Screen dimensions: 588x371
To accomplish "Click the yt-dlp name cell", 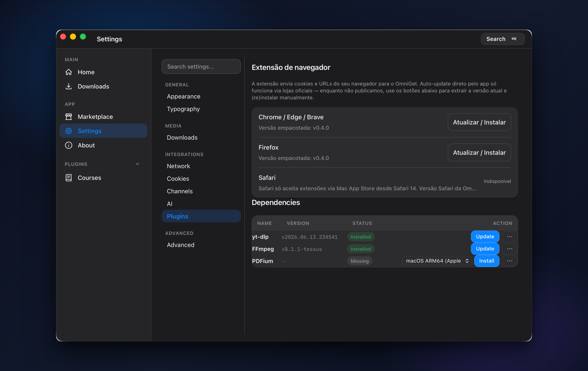I will coord(260,237).
